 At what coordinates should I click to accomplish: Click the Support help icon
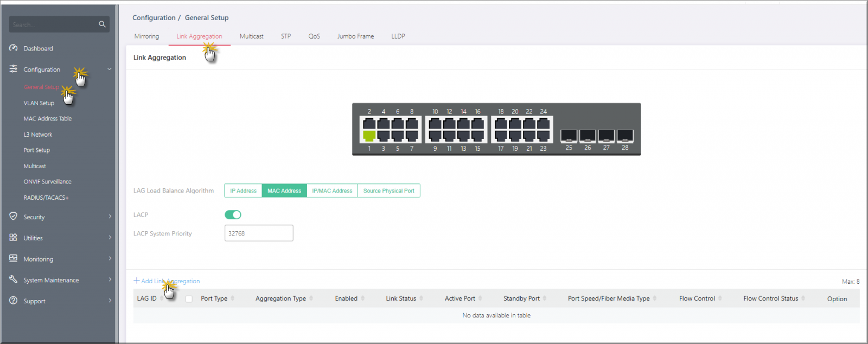14,301
